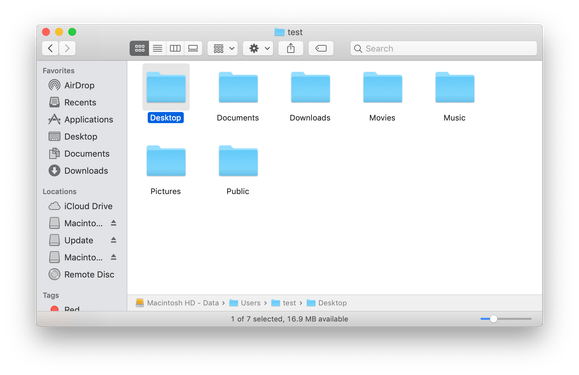
Task: Click in the Search field
Action: (x=443, y=48)
